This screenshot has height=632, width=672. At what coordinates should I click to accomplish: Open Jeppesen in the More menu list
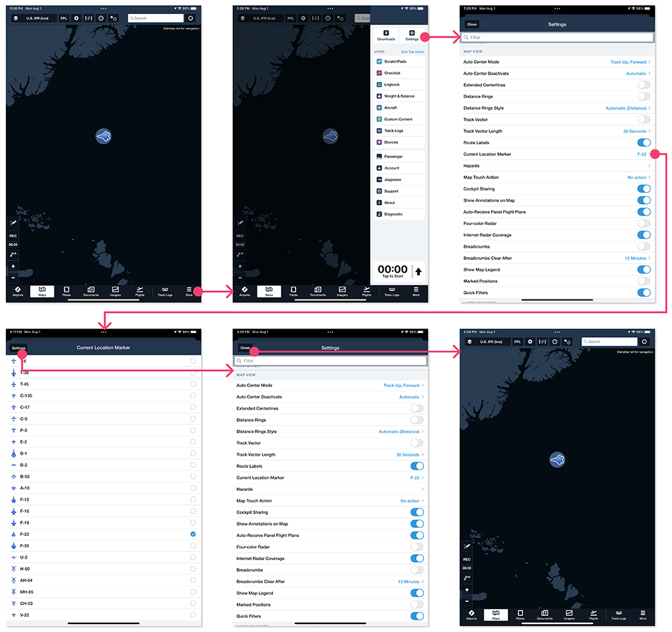(399, 179)
